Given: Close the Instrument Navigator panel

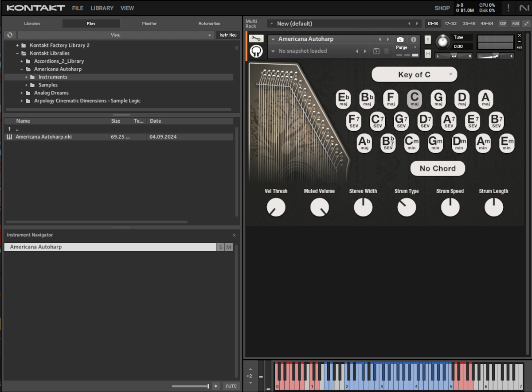Looking at the screenshot, I should pos(235,235).
